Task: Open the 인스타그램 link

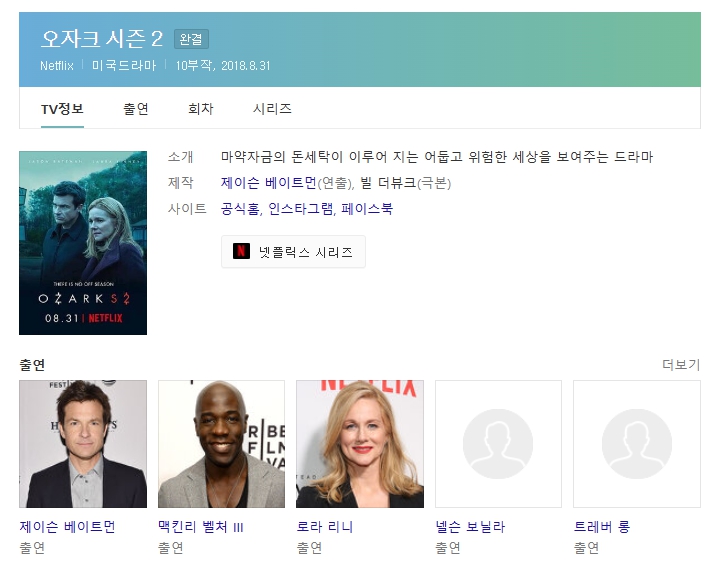Action: click(301, 209)
